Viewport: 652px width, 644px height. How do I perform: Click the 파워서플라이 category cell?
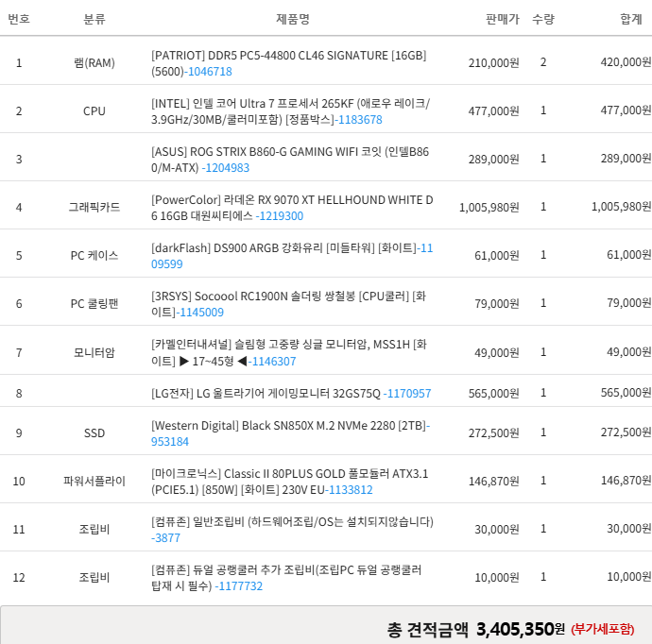(94, 481)
